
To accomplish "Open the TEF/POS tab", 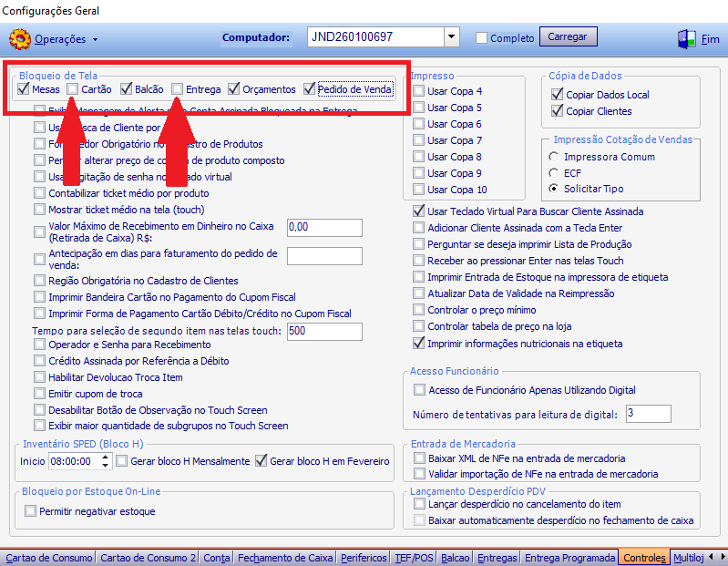I will (x=414, y=558).
